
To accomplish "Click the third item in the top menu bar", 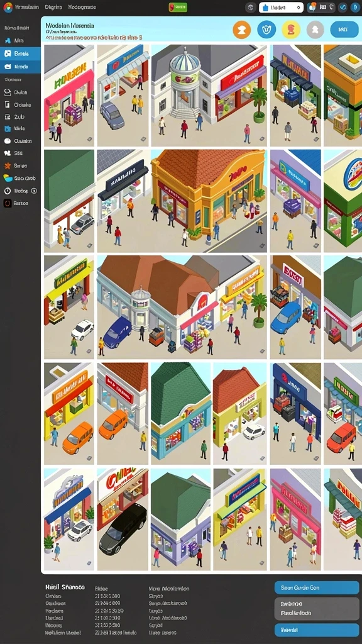I will 82,7.
